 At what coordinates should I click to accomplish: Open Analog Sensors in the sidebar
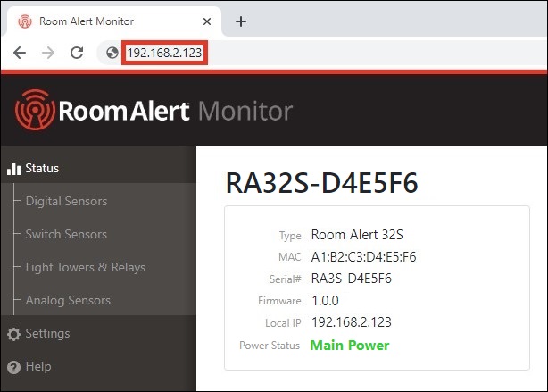pyautogui.click(x=68, y=300)
